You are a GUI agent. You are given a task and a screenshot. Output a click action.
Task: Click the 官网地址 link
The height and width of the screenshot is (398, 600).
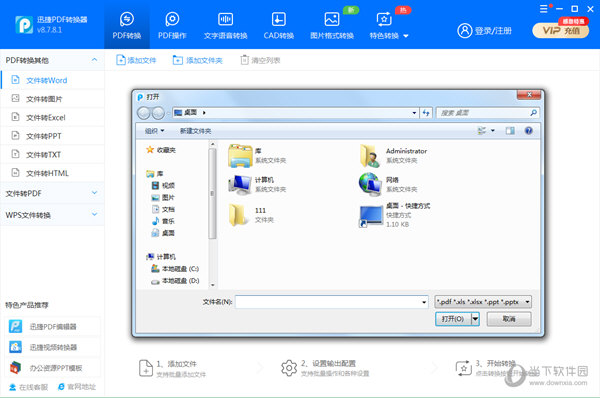pos(77,387)
